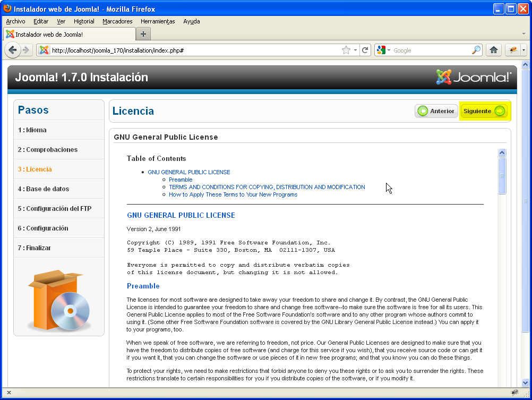The width and height of the screenshot is (532, 400).
Task: Click step 6 : Configuración
Action: pyautogui.click(x=59, y=228)
